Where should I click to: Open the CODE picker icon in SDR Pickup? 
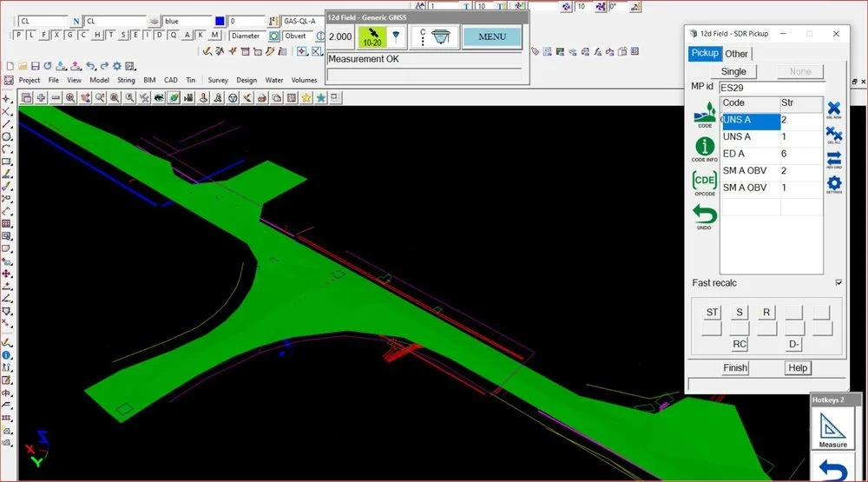[704, 114]
